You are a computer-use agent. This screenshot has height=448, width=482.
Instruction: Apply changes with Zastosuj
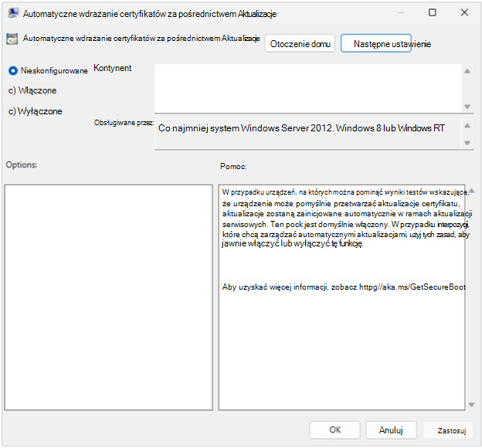click(x=448, y=430)
